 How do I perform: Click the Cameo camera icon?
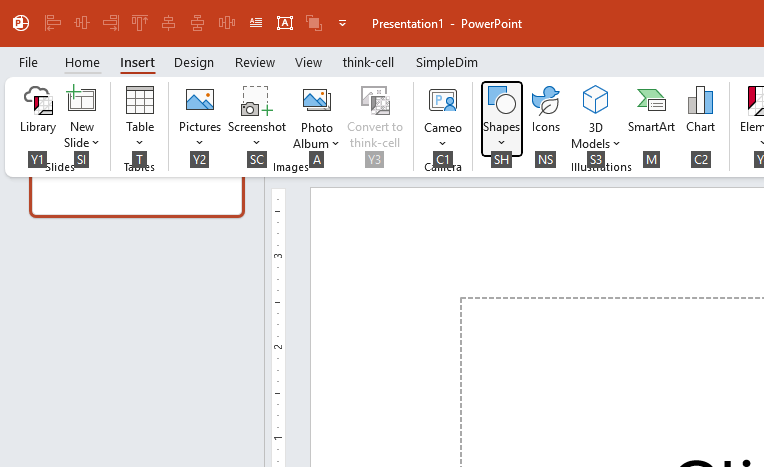[442, 101]
